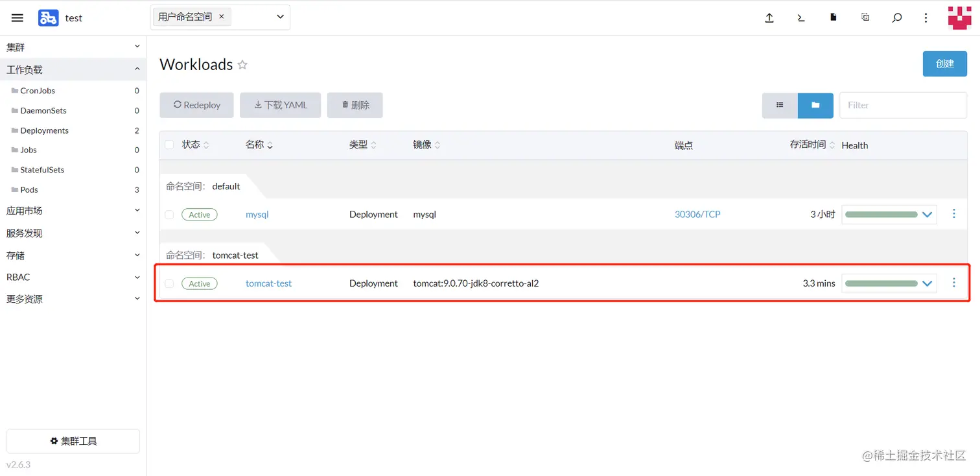Open the namespace filter dropdown arrow
980x476 pixels.
point(280,17)
